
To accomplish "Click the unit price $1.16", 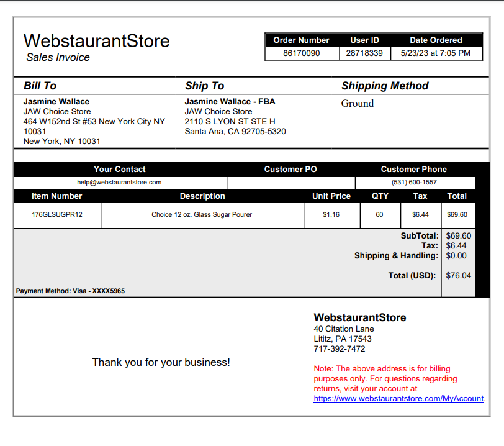I will point(331,215).
